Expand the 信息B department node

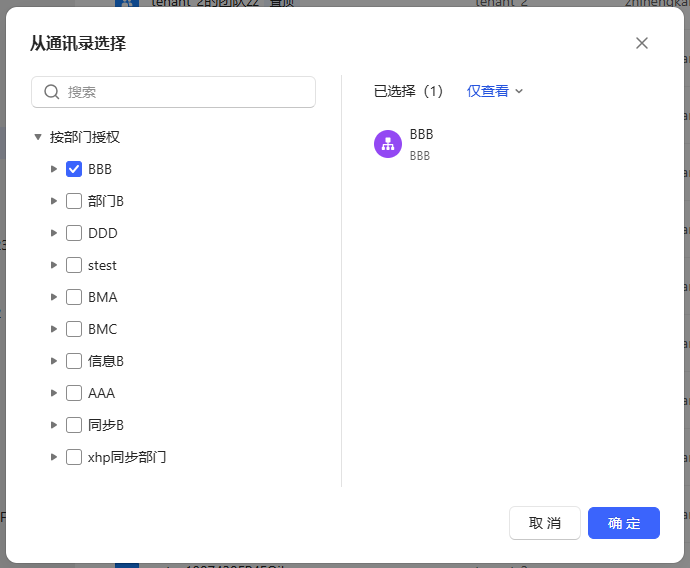point(54,361)
